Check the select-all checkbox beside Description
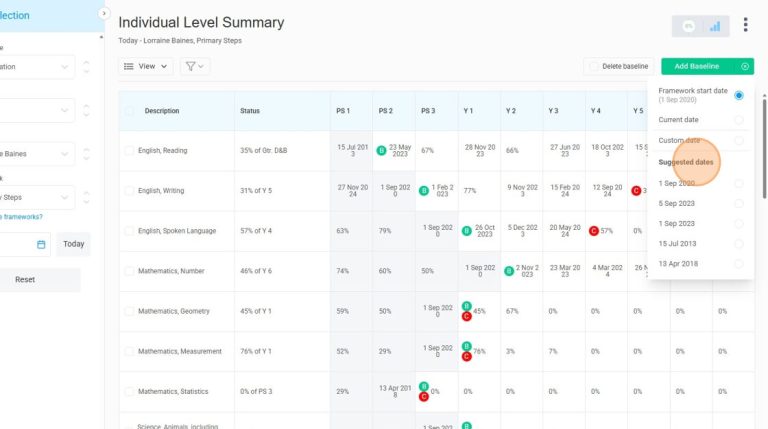768x429 pixels. tap(129, 111)
